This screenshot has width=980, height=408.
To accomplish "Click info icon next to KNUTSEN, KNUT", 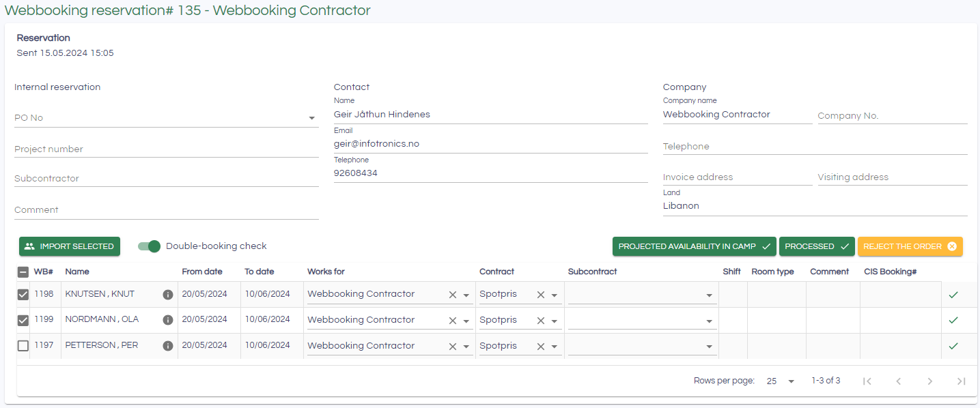I will coord(168,295).
